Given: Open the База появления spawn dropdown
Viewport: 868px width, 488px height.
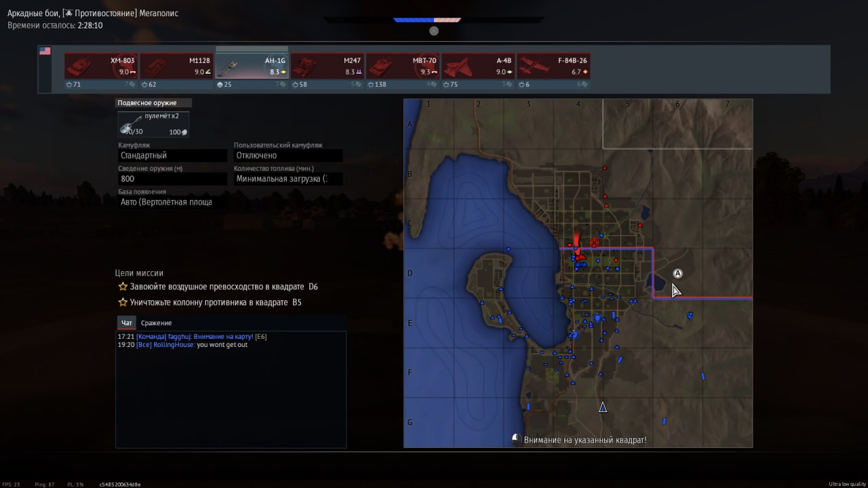Looking at the screenshot, I should 172,202.
